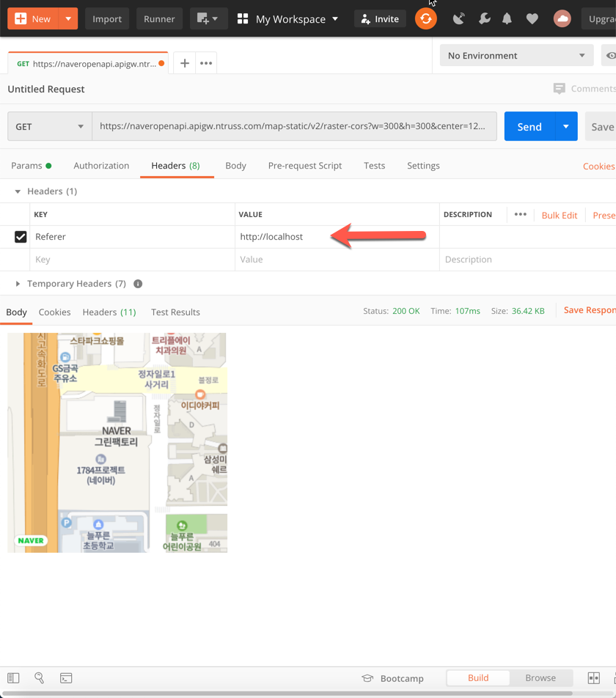Switch to Build mode
The image size is (616, 698).
[x=478, y=678]
